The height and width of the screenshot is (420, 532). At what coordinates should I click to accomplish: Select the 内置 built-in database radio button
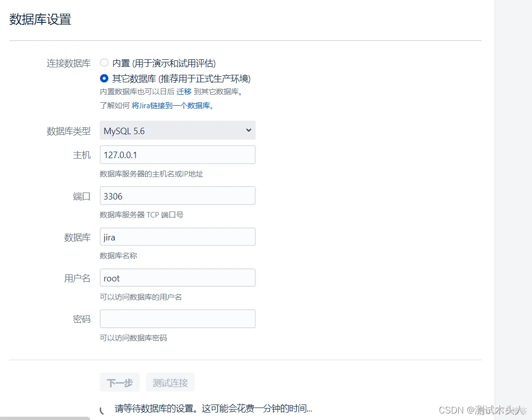coord(104,63)
